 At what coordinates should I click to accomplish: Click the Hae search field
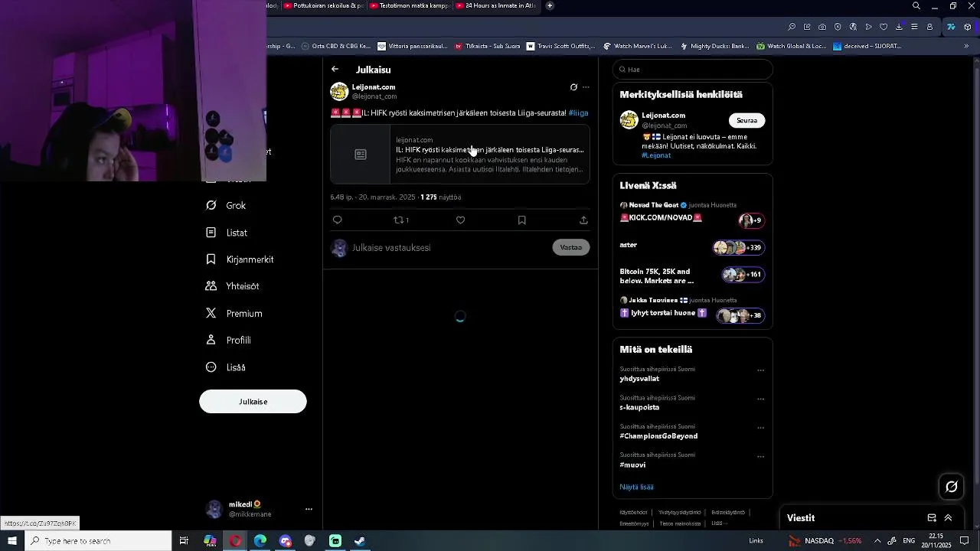[693, 70]
